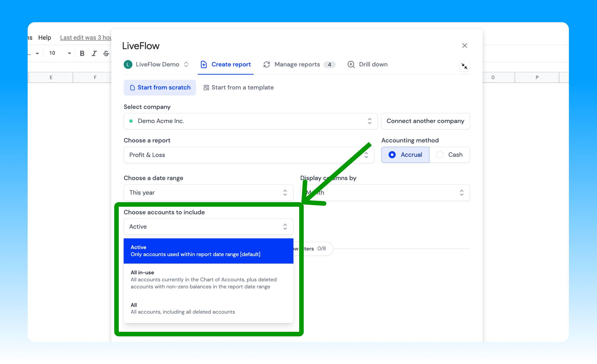Toggle Strikethrough in spreadsheet toolbar
This screenshot has height=364, width=597.
click(106, 53)
